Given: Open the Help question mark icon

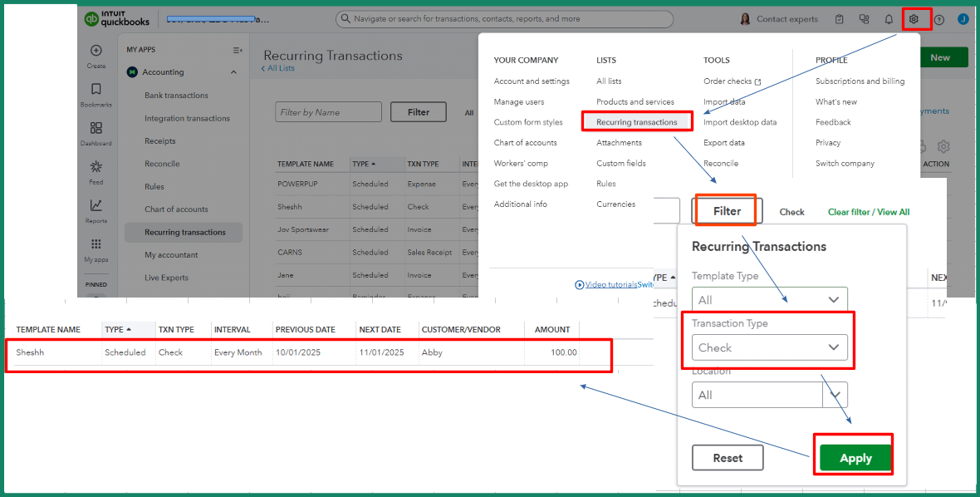Looking at the screenshot, I should (x=938, y=19).
